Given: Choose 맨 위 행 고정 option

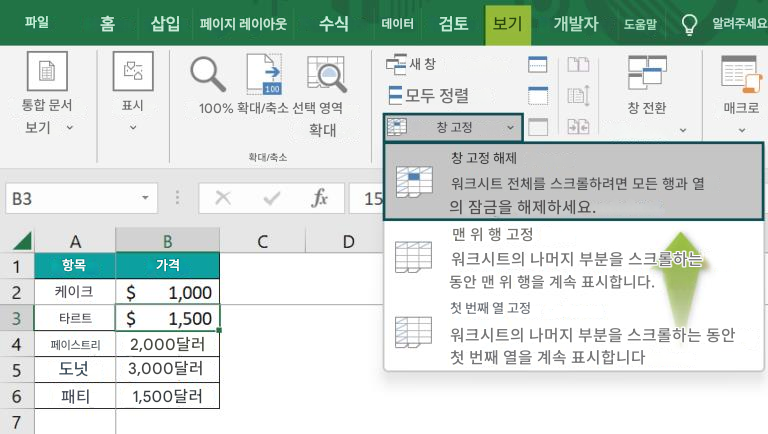Looking at the screenshot, I should click(x=574, y=258).
